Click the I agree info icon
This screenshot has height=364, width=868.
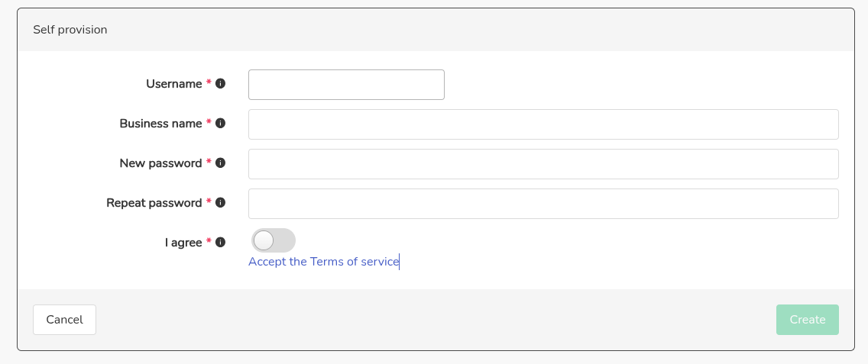pos(221,243)
